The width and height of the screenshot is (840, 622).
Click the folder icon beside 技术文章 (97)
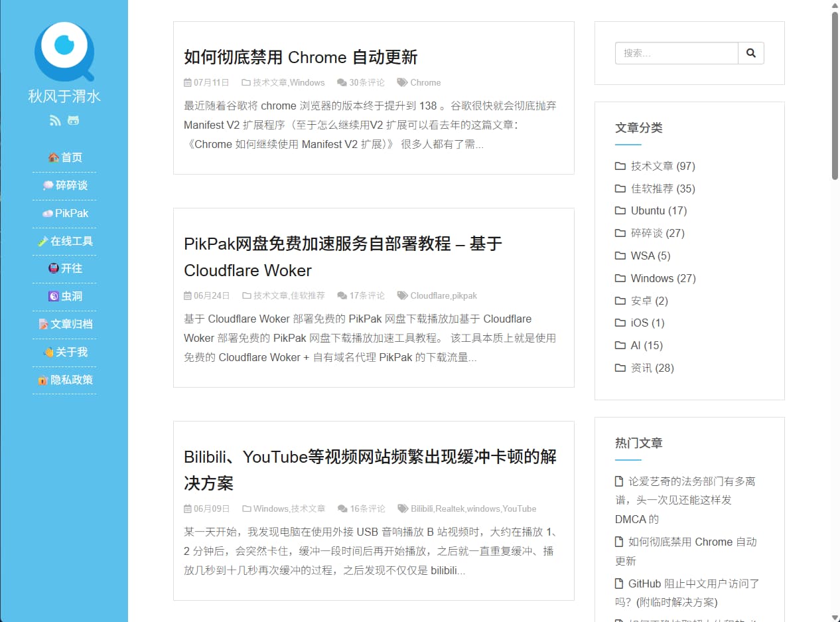620,166
